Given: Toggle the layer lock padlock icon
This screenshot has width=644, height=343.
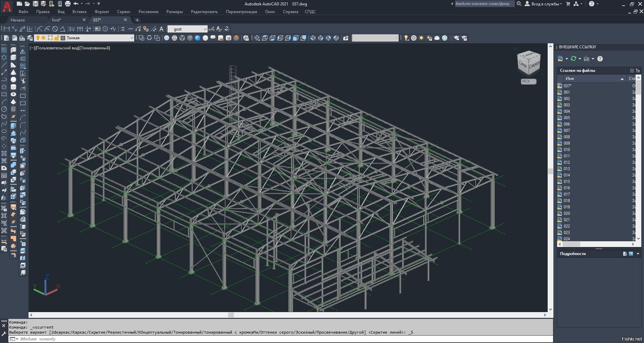Looking at the screenshot, I should (x=57, y=38).
